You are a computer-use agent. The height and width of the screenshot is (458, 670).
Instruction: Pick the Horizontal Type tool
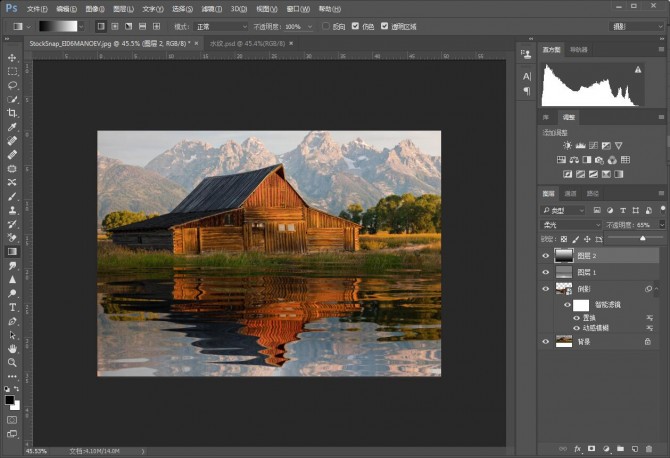(x=12, y=307)
